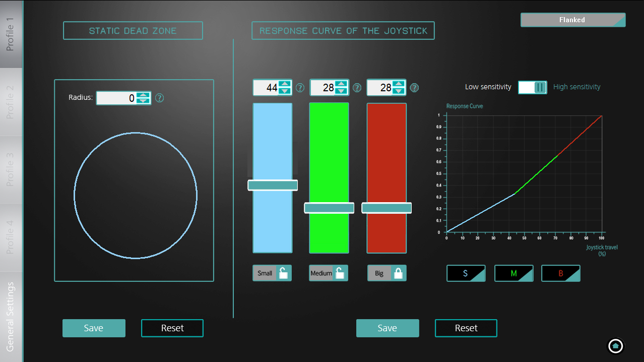644x362 pixels.
Task: Click help icon beside the Big value field
Action: click(x=414, y=88)
